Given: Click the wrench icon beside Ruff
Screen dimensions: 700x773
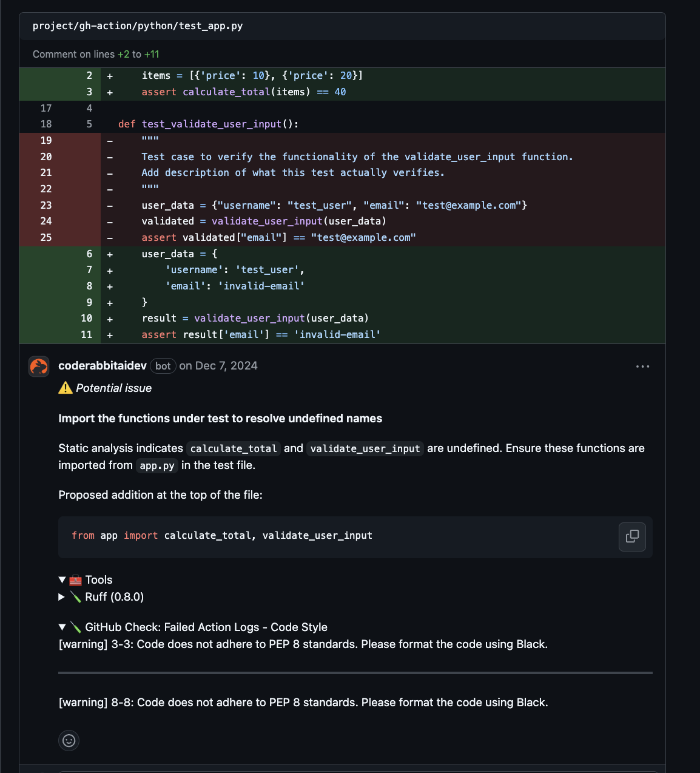Looking at the screenshot, I should tap(75, 596).
